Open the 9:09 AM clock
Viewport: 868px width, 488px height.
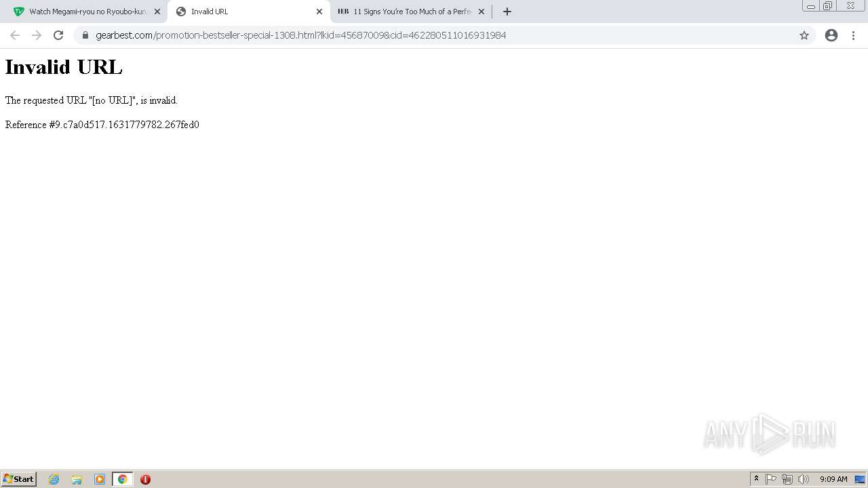833,479
